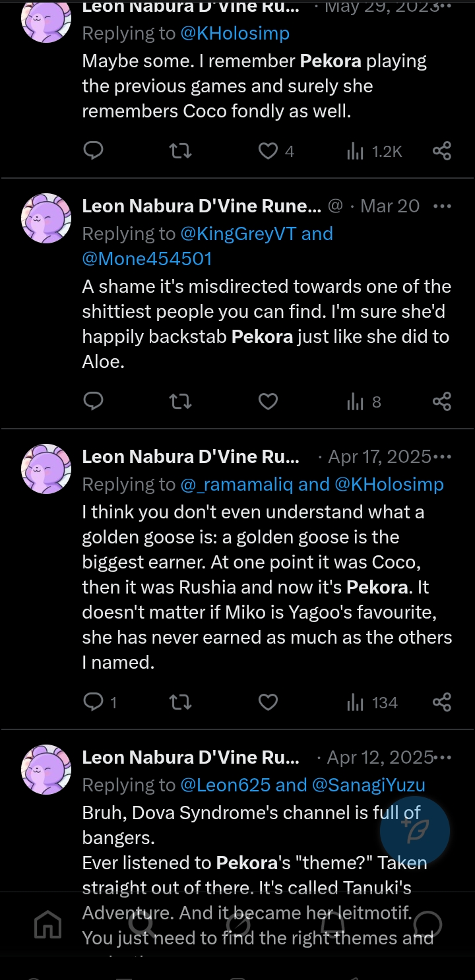Retweet the post about Pekora and Aloe

tap(180, 402)
